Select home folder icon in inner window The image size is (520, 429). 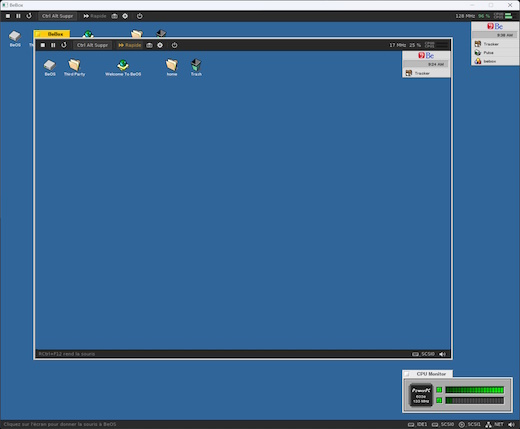click(172, 67)
